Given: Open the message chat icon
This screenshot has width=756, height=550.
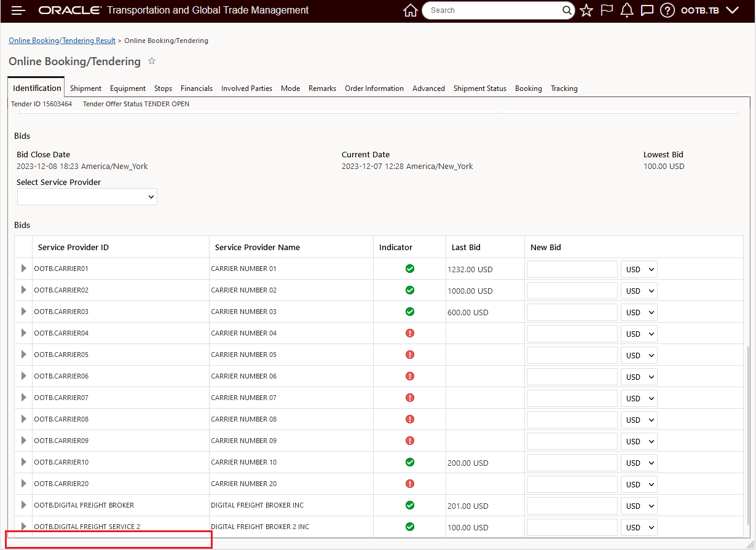Looking at the screenshot, I should point(647,10).
